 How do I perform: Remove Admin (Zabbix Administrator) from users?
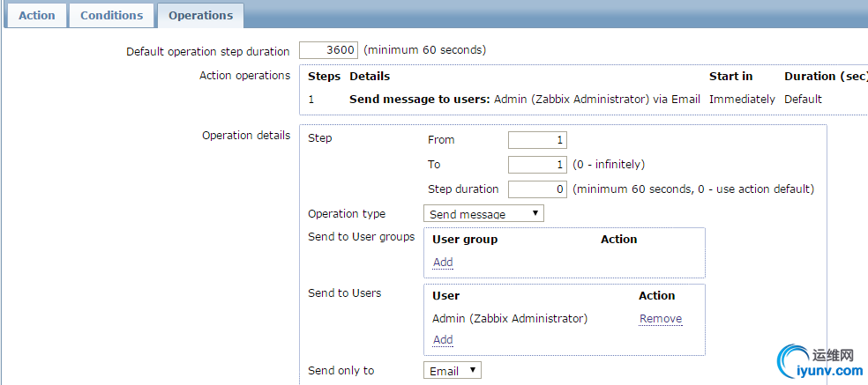661,319
